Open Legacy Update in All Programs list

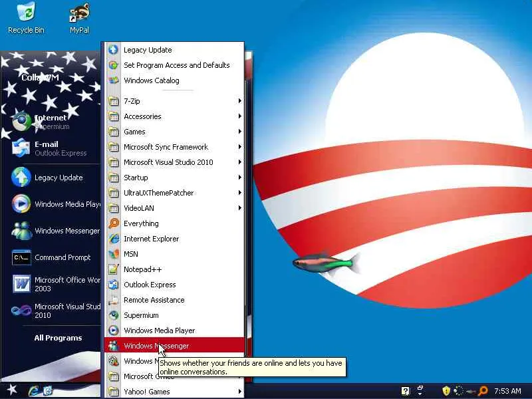174,50
